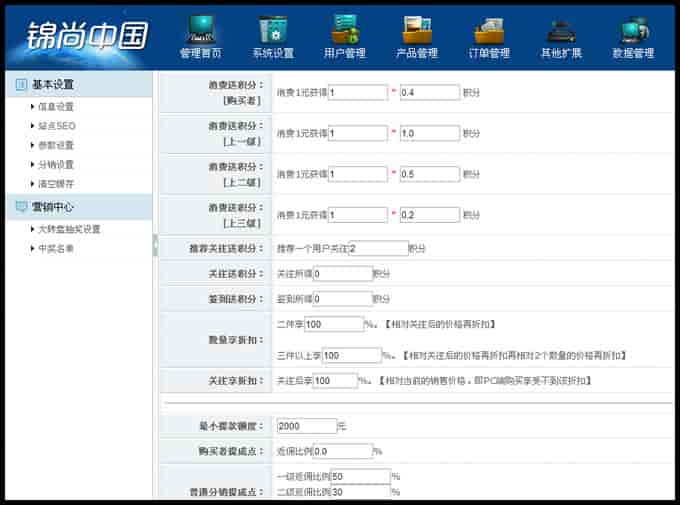Focus the 推荐关注送积分 points field
Image resolution: width=680 pixels, height=505 pixels.
coord(377,248)
